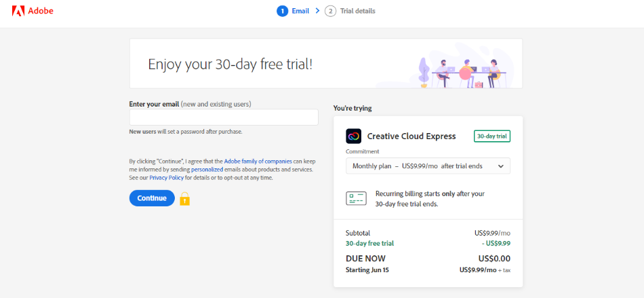
Task: Click the "Creative Cloud Express" product name
Action: (x=411, y=136)
